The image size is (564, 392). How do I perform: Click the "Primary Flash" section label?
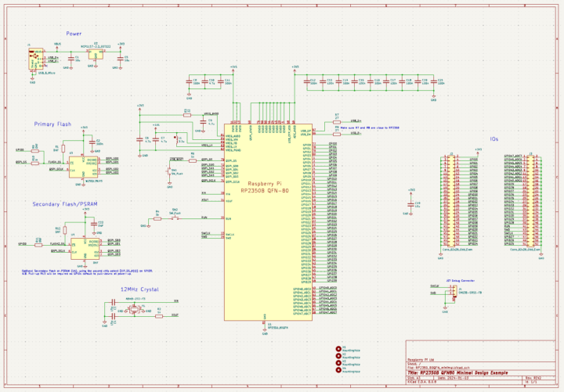tap(52, 124)
